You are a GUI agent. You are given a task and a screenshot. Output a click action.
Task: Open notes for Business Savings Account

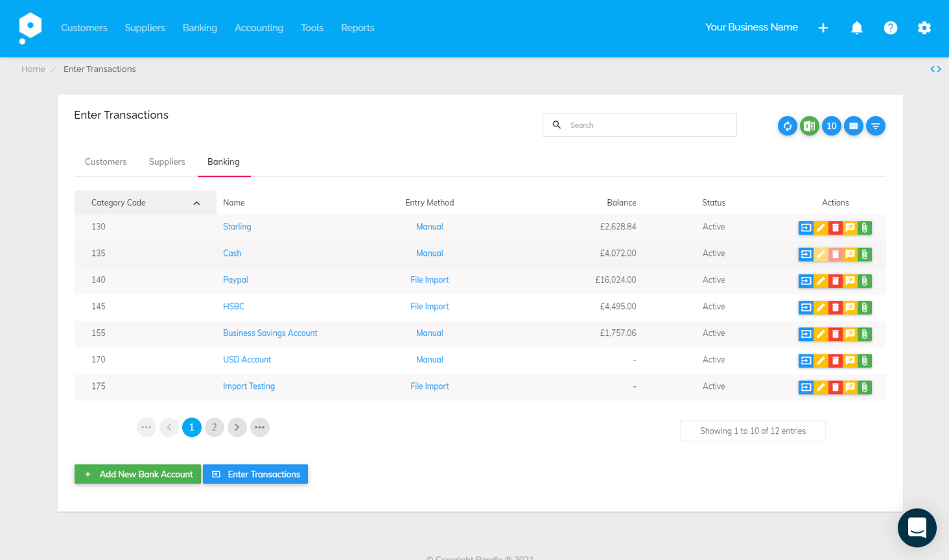[850, 334]
